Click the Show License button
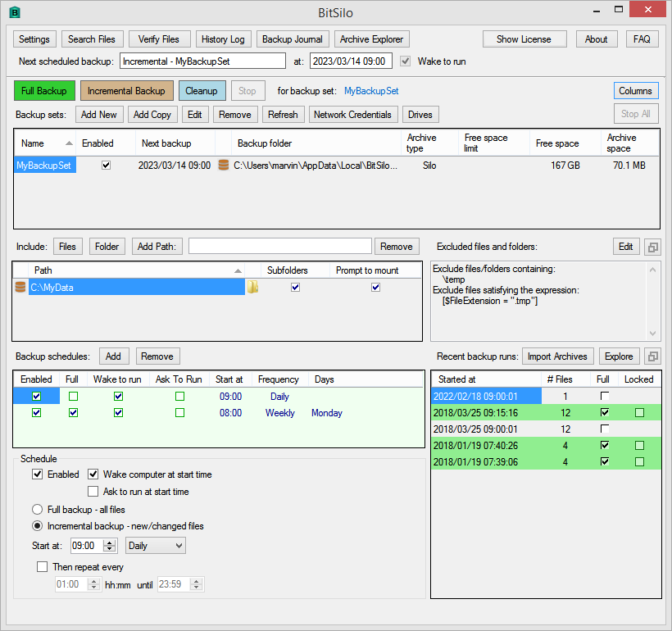The image size is (672, 631). point(524,39)
